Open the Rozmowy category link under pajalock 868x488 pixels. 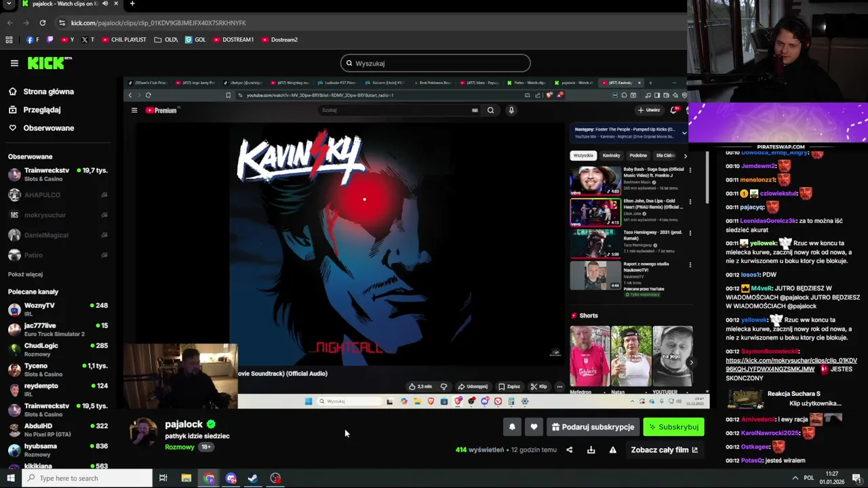(x=180, y=447)
